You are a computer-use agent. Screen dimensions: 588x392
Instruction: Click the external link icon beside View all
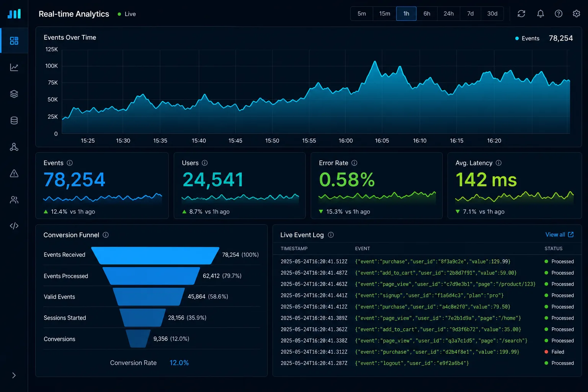(x=571, y=234)
